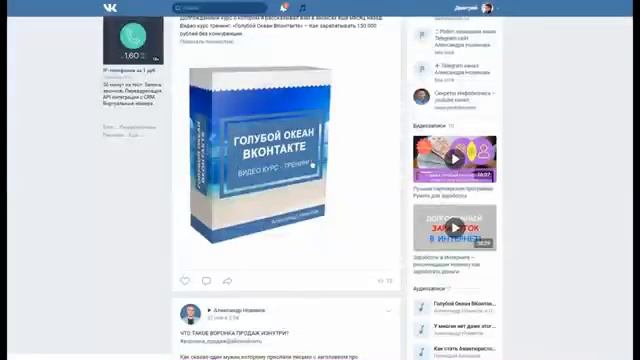Image resolution: width=640 pixels, height=360 pixels.
Task: Open the music note player icon
Action: click(302, 8)
